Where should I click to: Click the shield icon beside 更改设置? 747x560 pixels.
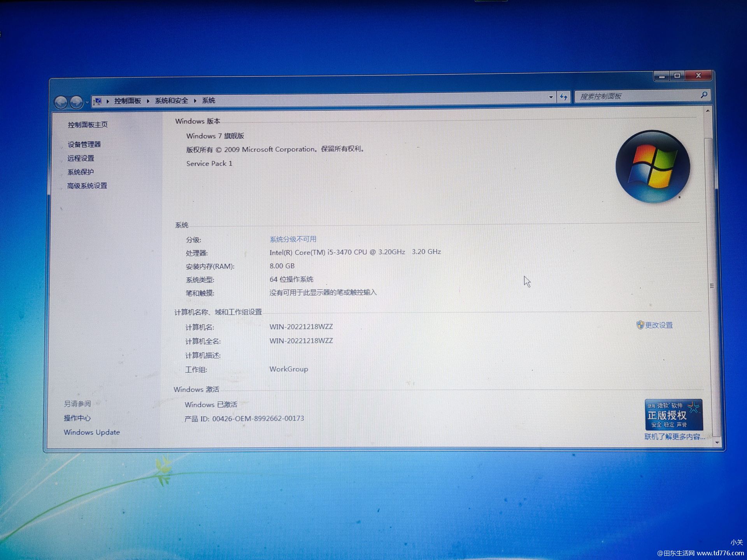point(640,325)
